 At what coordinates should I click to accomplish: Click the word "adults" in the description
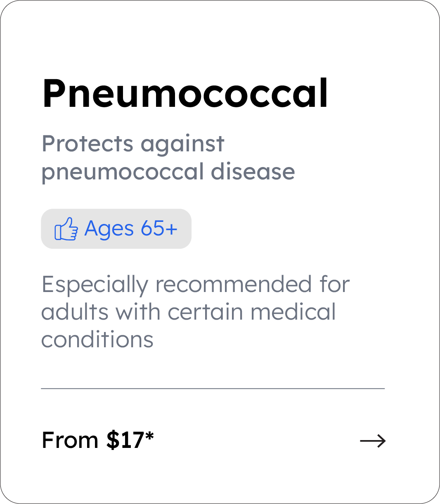76,312
